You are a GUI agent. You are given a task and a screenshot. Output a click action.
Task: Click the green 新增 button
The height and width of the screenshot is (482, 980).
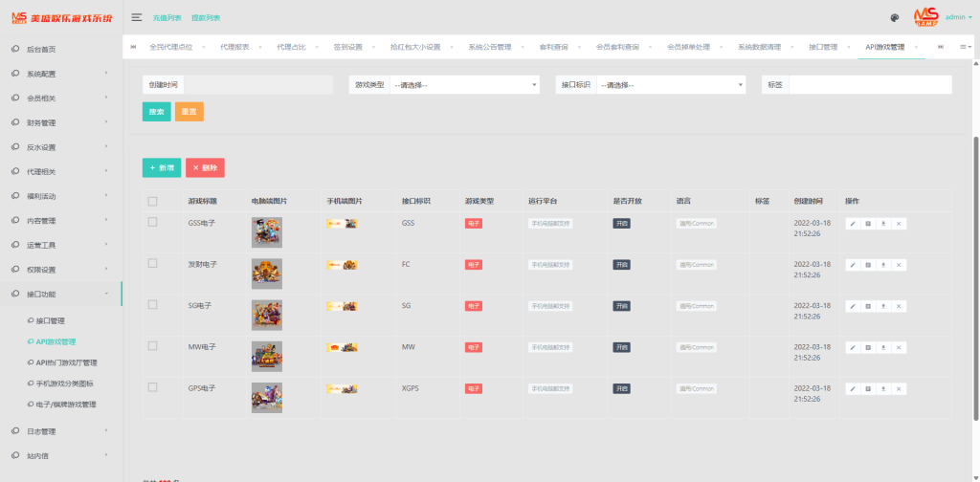pyautogui.click(x=162, y=167)
